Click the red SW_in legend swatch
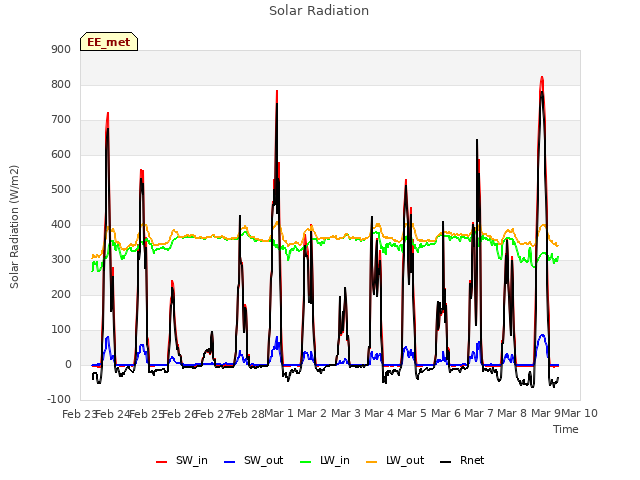This screenshot has height=480, width=640. pos(162,462)
